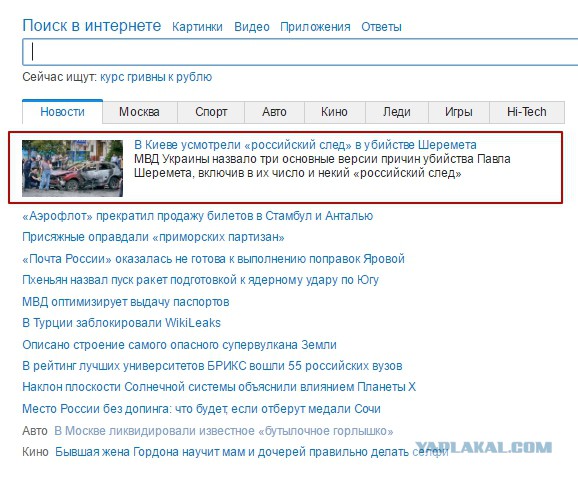The image size is (578, 477).
Task: Switch to the Кино tab
Action: pos(334,112)
